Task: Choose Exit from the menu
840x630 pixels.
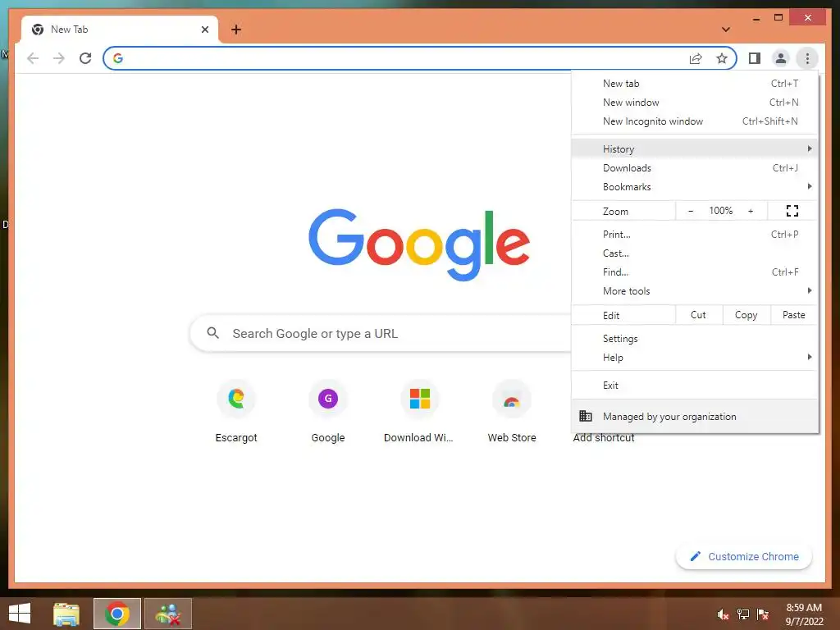Action: 695,386
